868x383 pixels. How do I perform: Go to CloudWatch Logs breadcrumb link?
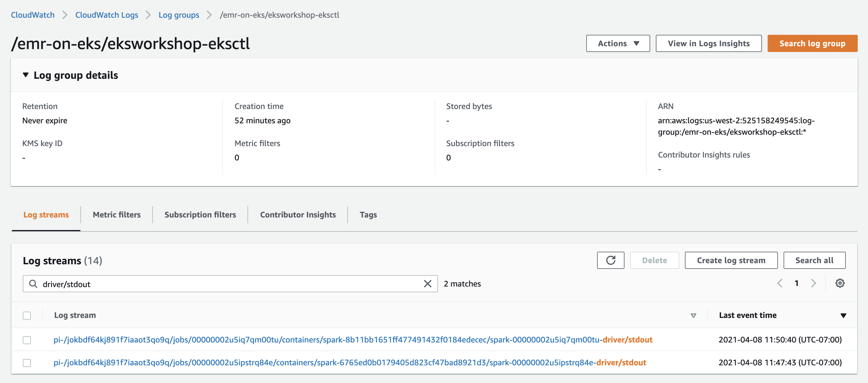point(106,15)
